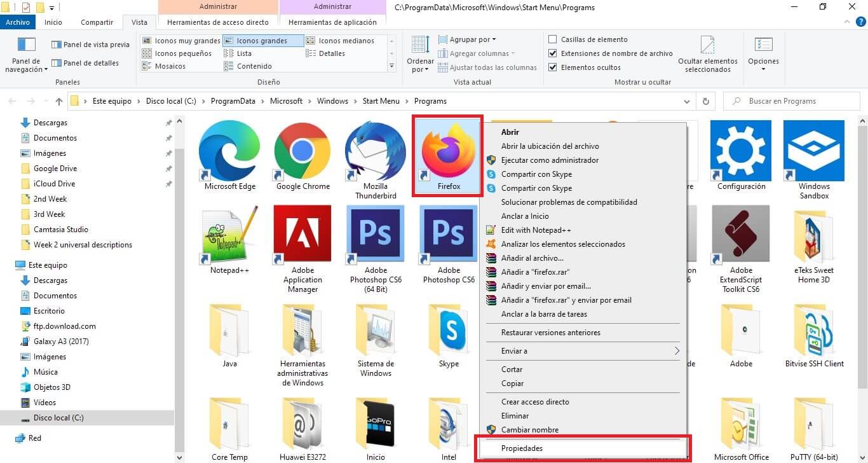Viewport: 868px width, 463px height.
Task: Choose Detalles layout option
Action: coord(325,53)
